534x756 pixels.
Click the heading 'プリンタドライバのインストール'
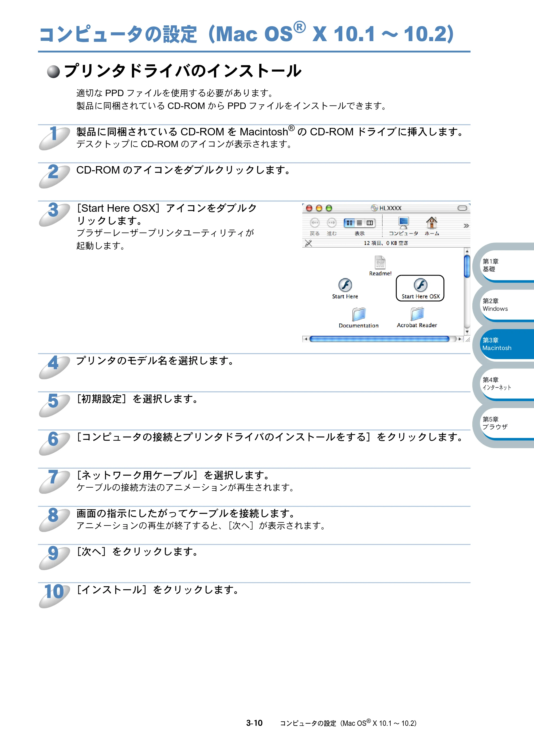click(x=183, y=71)
